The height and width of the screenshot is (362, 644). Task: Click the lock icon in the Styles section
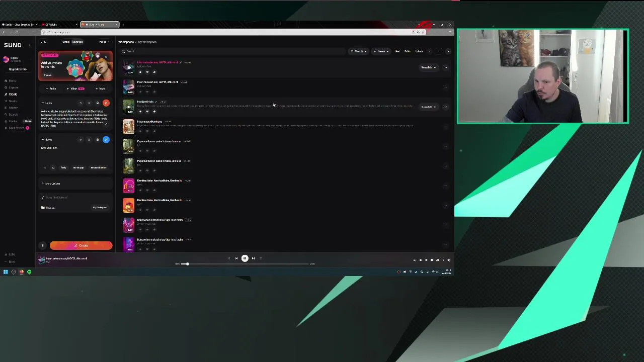coord(97,140)
